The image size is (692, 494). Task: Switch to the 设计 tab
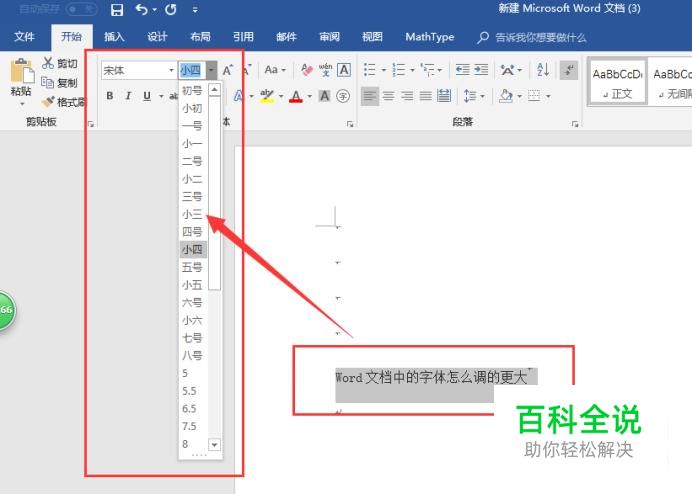pos(157,37)
